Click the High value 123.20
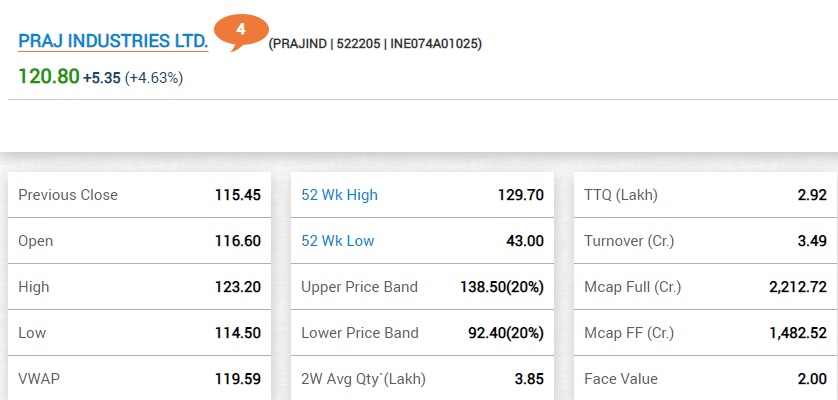838x400 pixels. pyautogui.click(x=237, y=287)
